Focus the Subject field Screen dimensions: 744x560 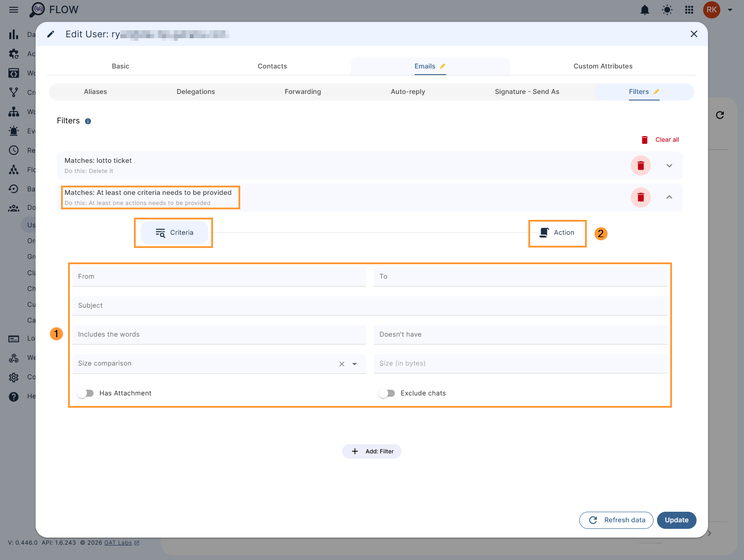[x=370, y=305]
